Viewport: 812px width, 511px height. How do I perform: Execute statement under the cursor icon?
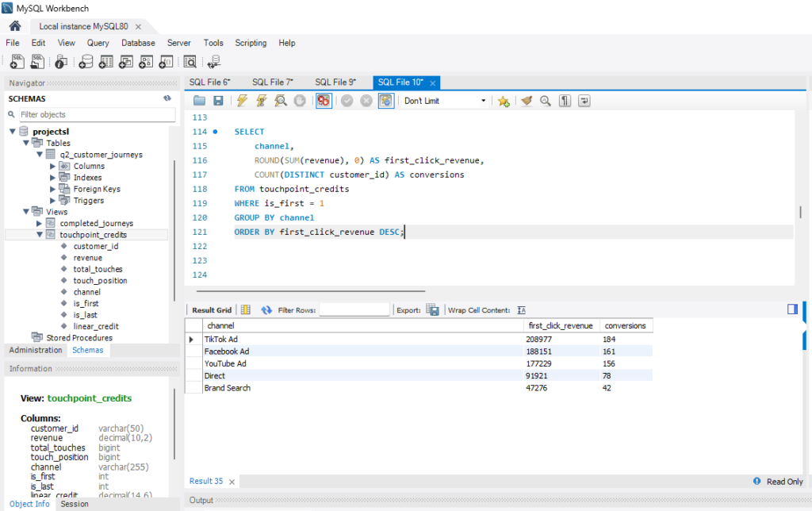tap(261, 101)
